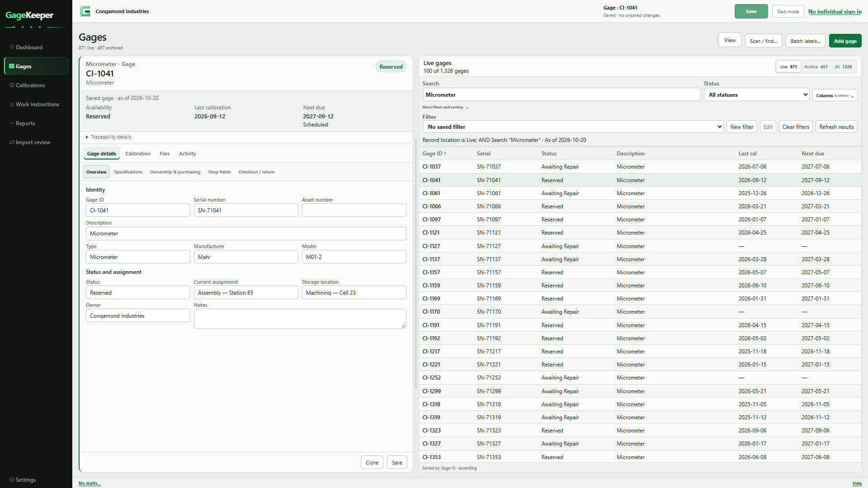Open My drafts link
This screenshot has height=488, width=868.
90,483
